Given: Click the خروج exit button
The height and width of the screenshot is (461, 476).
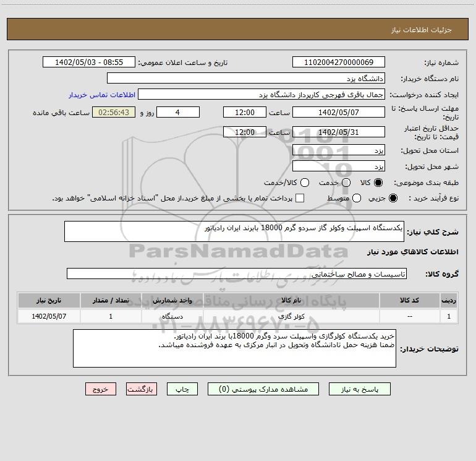Looking at the screenshot, I should (101, 389).
